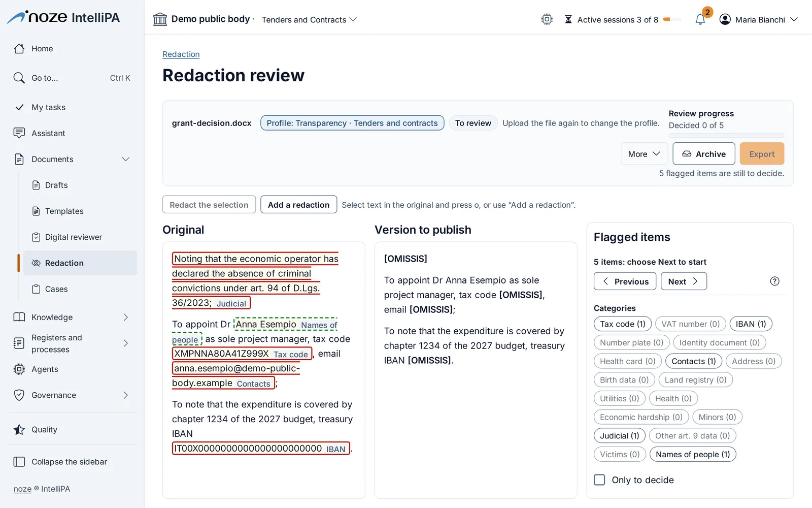Select the Templates sidebar item
Image resolution: width=812 pixels, height=508 pixels.
pos(80,211)
